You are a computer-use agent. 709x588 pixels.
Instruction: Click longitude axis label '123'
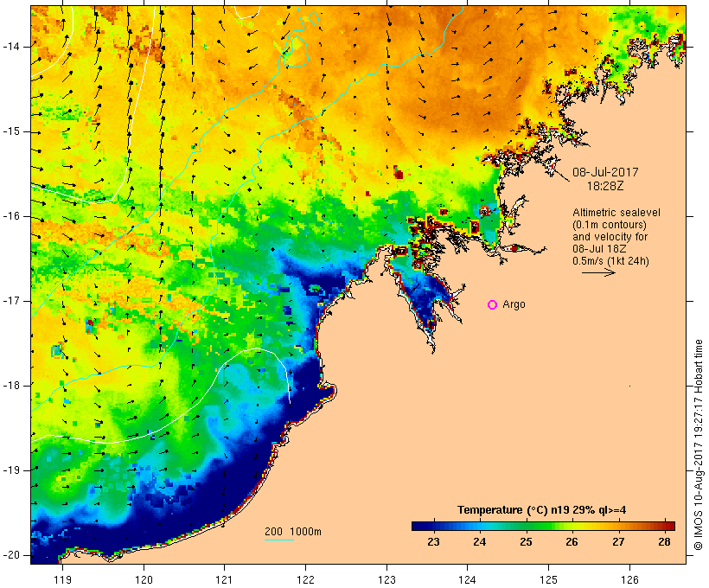[386, 579]
